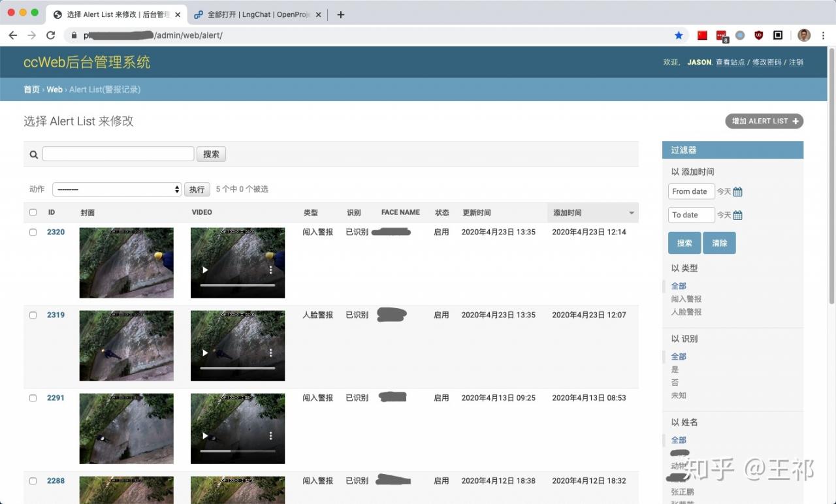Select the checkbox for alert 2319
Viewport: 836px width, 504px height.
pos(33,315)
